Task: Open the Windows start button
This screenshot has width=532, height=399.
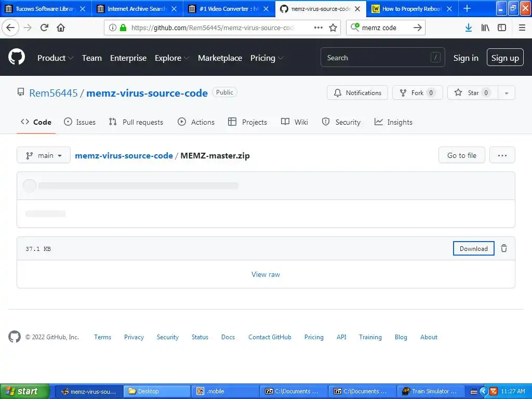Action: (x=25, y=391)
